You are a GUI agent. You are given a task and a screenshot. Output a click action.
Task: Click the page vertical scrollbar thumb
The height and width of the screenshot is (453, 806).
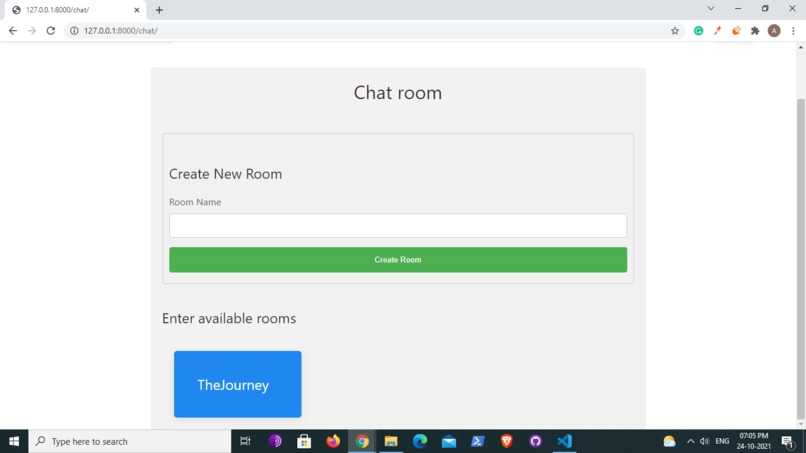pyautogui.click(x=800, y=259)
